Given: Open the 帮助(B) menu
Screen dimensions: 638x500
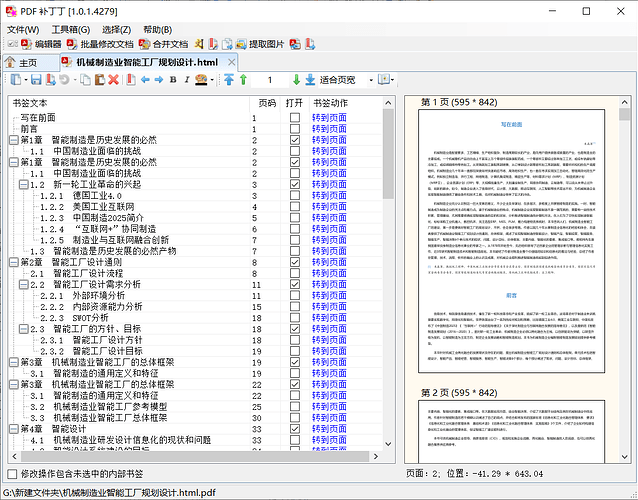Looking at the screenshot, I should click(158, 30).
